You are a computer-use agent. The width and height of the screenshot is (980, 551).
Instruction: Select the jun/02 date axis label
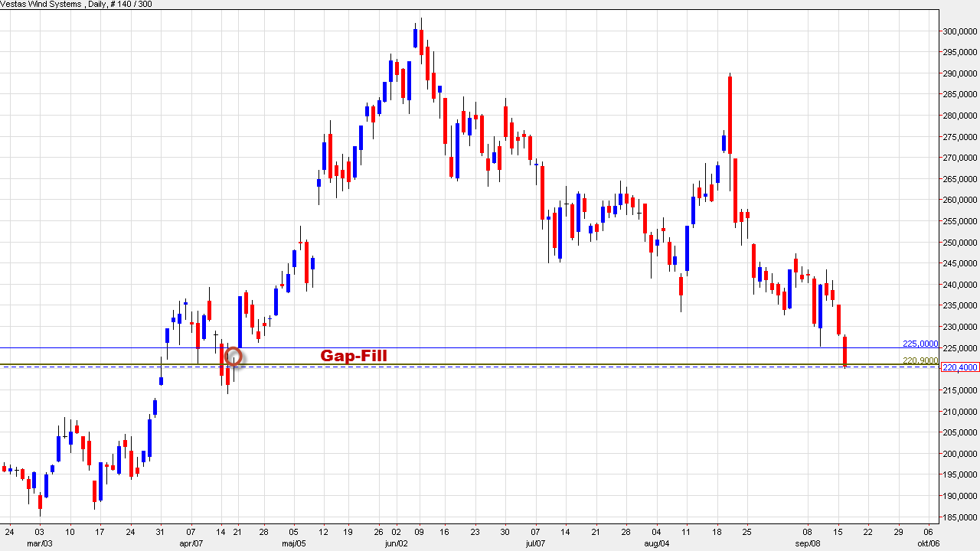pyautogui.click(x=396, y=543)
